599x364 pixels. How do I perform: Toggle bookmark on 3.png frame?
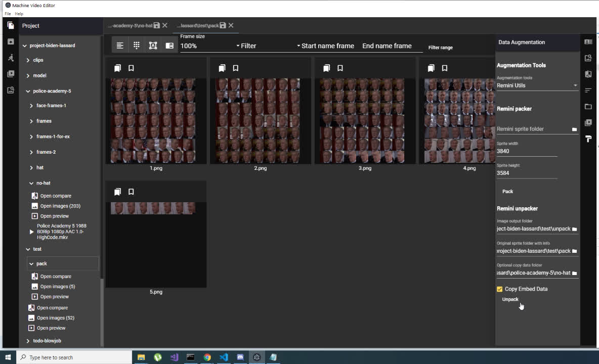pyautogui.click(x=340, y=68)
